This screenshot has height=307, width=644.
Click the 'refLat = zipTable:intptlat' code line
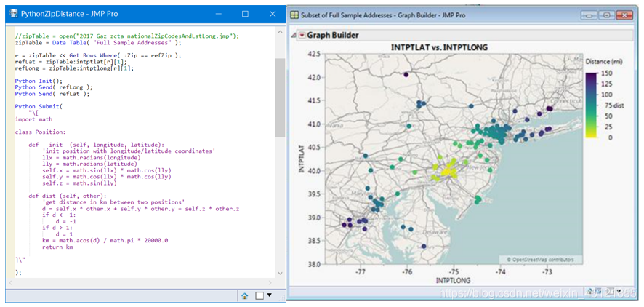pyautogui.click(x=72, y=62)
